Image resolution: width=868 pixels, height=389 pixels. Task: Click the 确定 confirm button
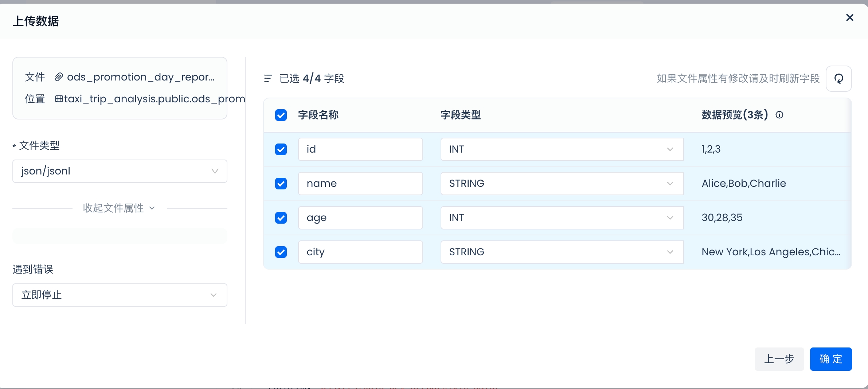(830, 359)
